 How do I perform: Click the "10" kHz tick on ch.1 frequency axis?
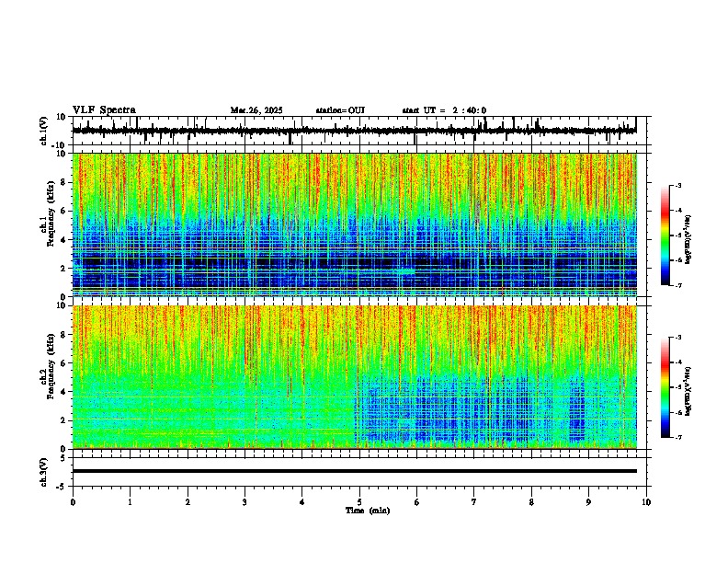(62, 154)
